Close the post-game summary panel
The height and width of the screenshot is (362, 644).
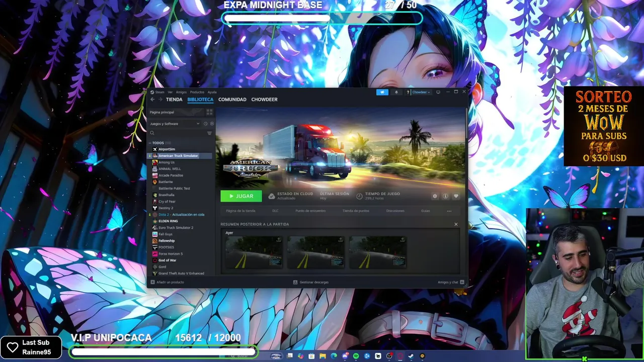(456, 224)
